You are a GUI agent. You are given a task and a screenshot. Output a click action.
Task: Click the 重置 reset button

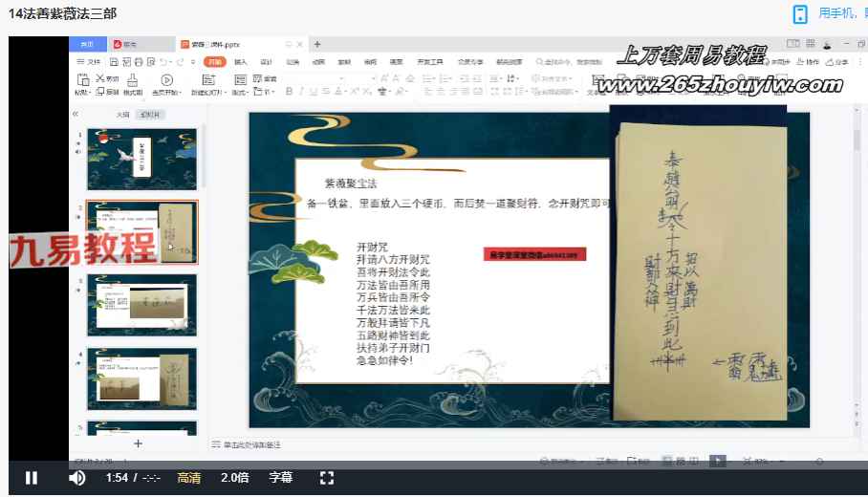click(265, 78)
